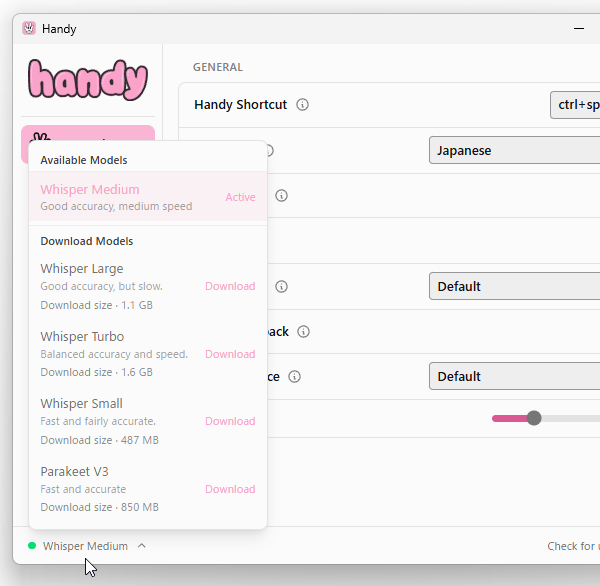
Task: Open the Japanese language dropdown
Action: tap(515, 151)
